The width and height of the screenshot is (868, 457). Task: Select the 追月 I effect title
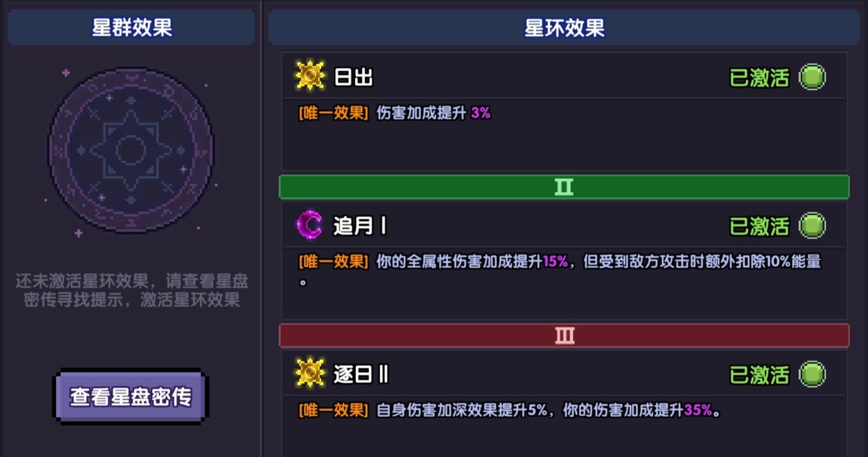(x=360, y=226)
